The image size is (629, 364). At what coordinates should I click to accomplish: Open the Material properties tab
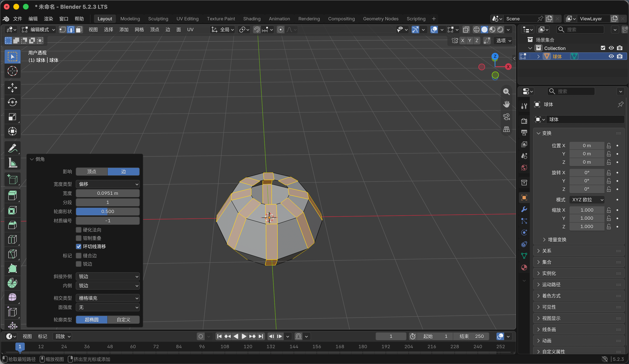[x=524, y=268]
